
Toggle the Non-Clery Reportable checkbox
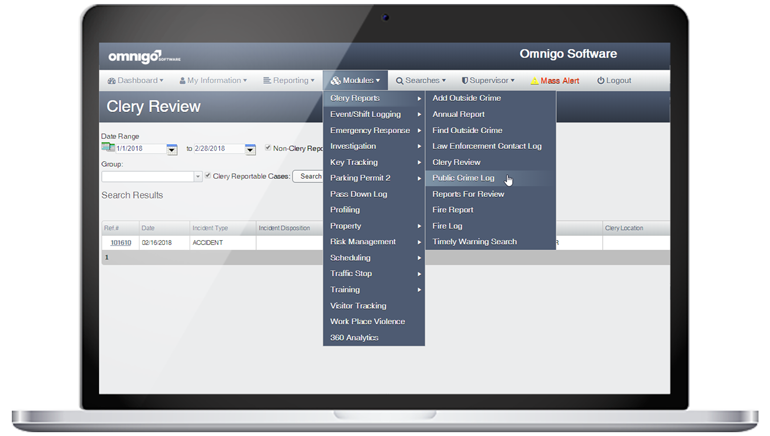pos(268,147)
